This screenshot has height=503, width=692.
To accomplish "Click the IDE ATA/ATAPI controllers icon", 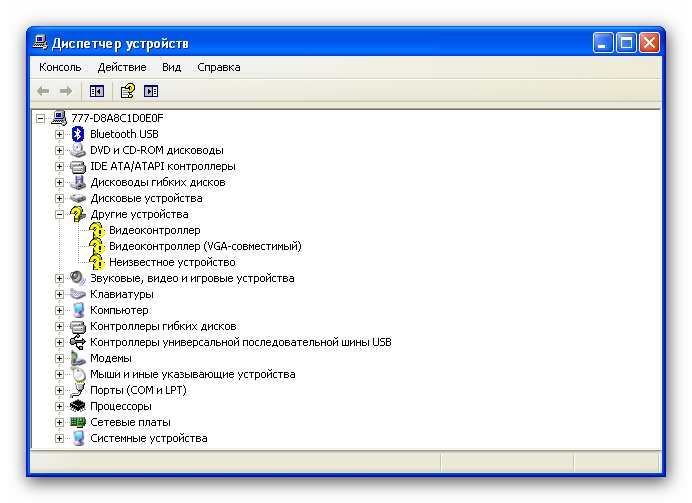I will tap(78, 166).
